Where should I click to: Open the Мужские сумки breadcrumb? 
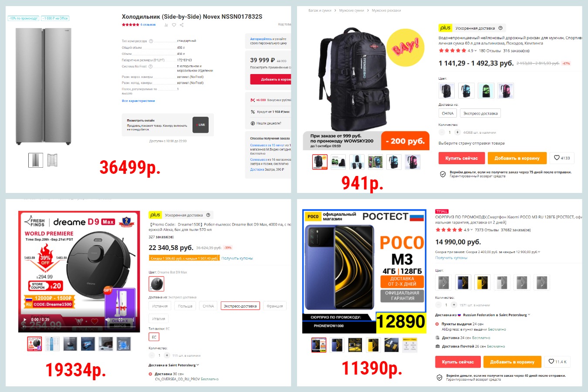click(351, 10)
